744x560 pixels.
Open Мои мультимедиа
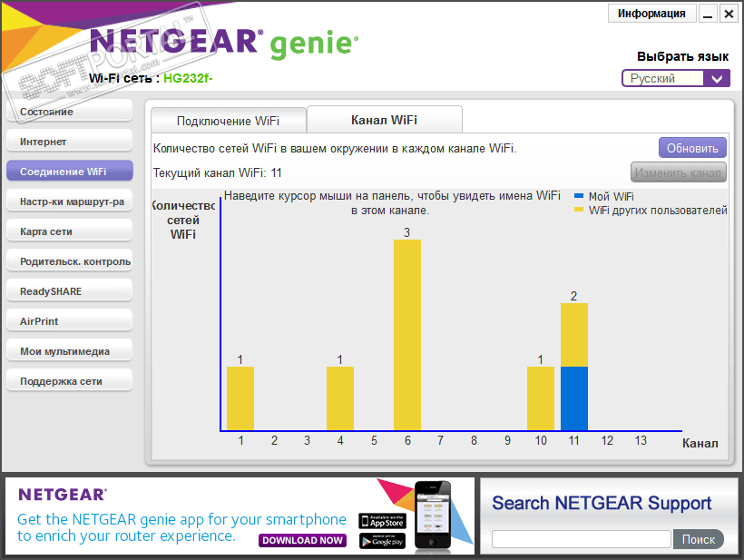pyautogui.click(x=69, y=350)
